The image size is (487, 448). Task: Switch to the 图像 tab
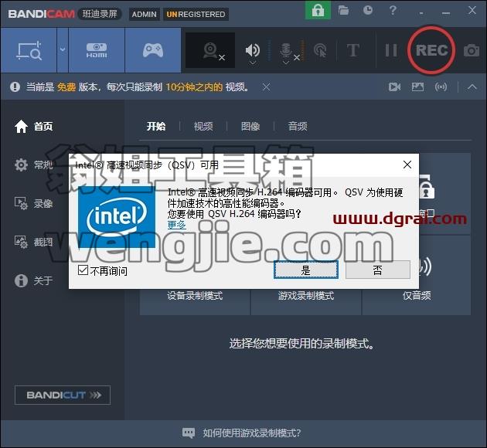coord(250,126)
